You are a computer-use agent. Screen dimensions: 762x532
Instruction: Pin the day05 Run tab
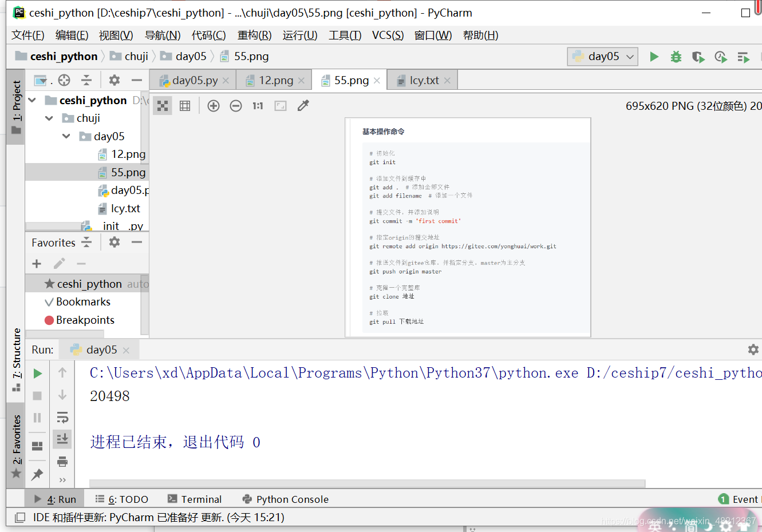point(37,474)
